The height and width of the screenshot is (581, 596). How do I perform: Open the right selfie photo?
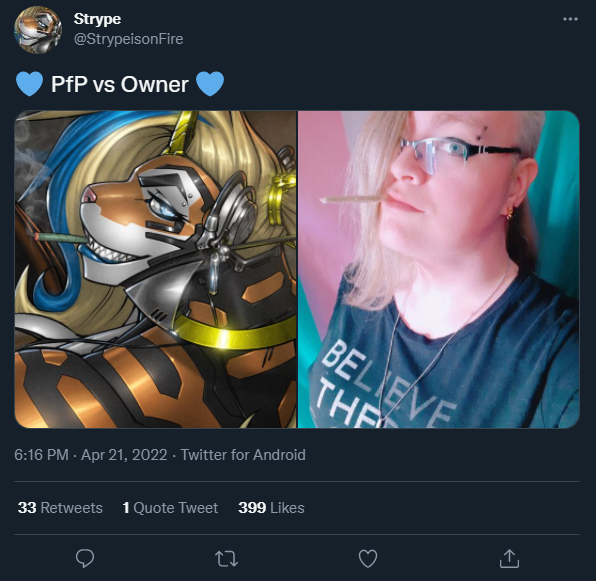tap(439, 269)
